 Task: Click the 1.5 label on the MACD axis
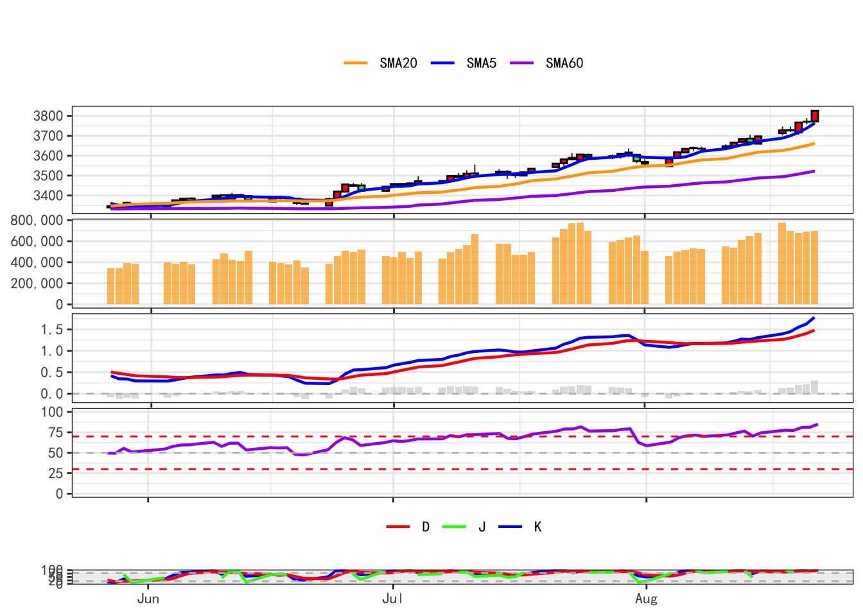click(52, 330)
